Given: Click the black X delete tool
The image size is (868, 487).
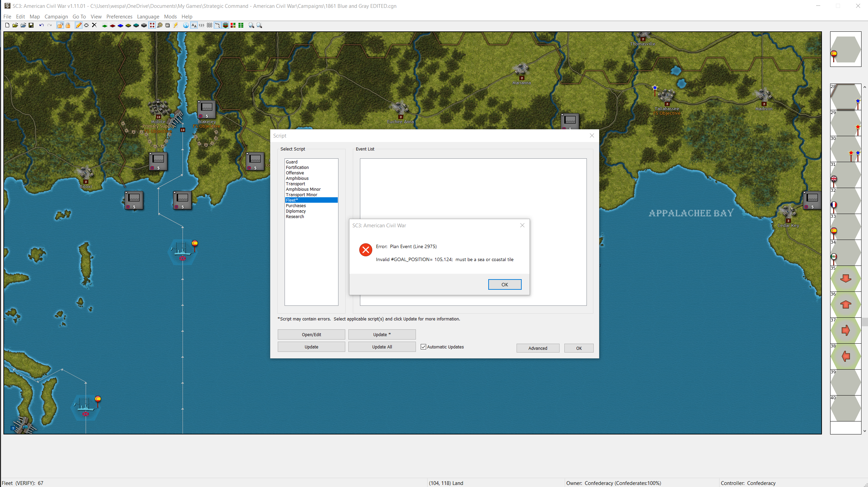Looking at the screenshot, I should [95, 25].
